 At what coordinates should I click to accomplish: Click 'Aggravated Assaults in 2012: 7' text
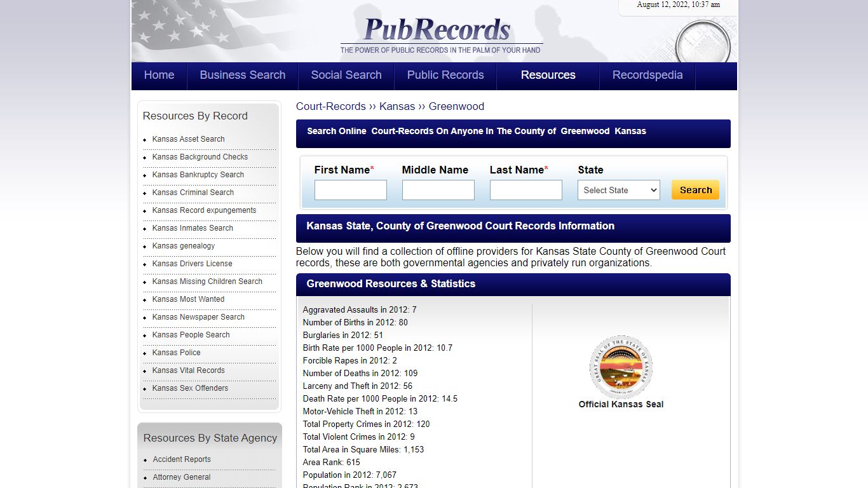point(360,310)
